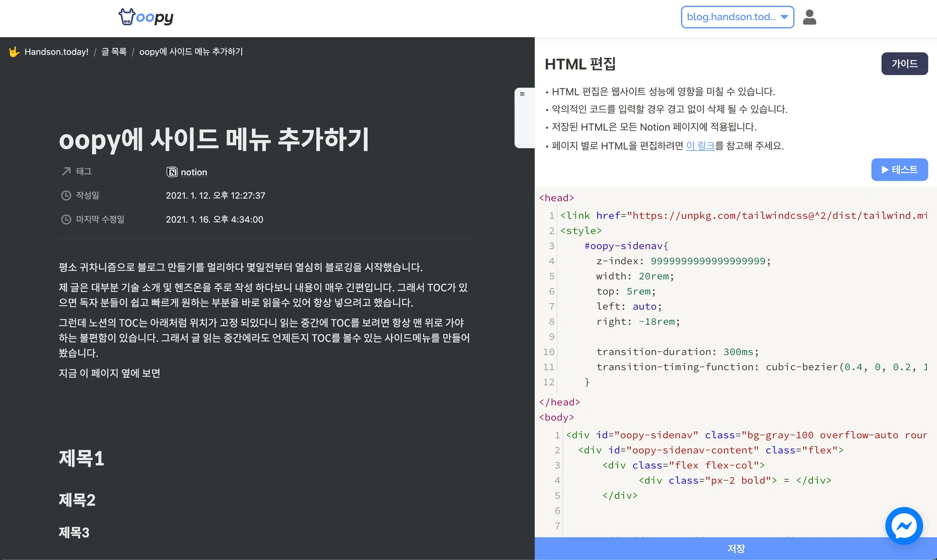Screen dimensions: 937x560
Task: Follow the 이 링크 hyperlink
Action: [700, 146]
